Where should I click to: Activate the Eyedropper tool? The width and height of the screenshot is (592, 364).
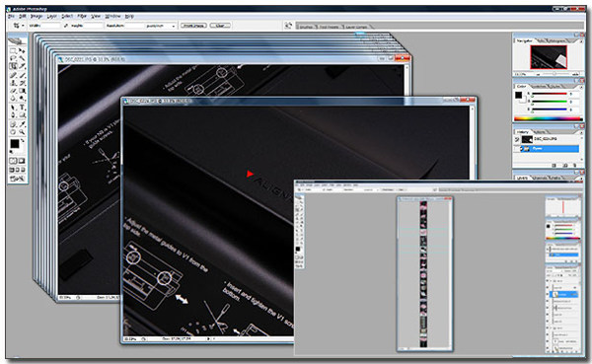coord(23,124)
